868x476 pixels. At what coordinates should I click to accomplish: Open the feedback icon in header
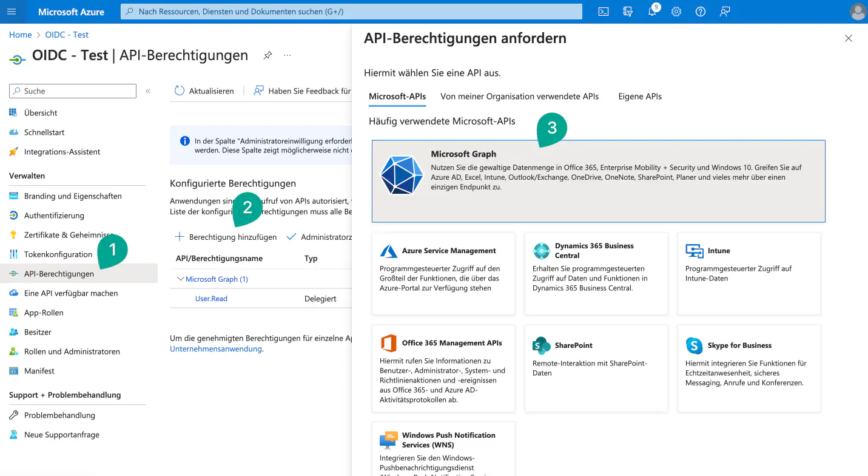point(725,12)
